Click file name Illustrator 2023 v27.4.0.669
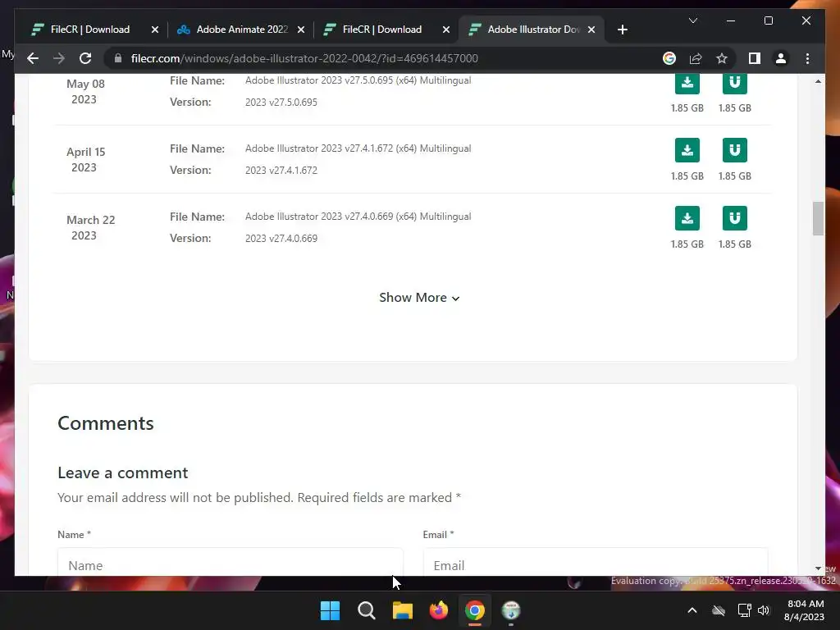The width and height of the screenshot is (840, 630). click(x=358, y=217)
